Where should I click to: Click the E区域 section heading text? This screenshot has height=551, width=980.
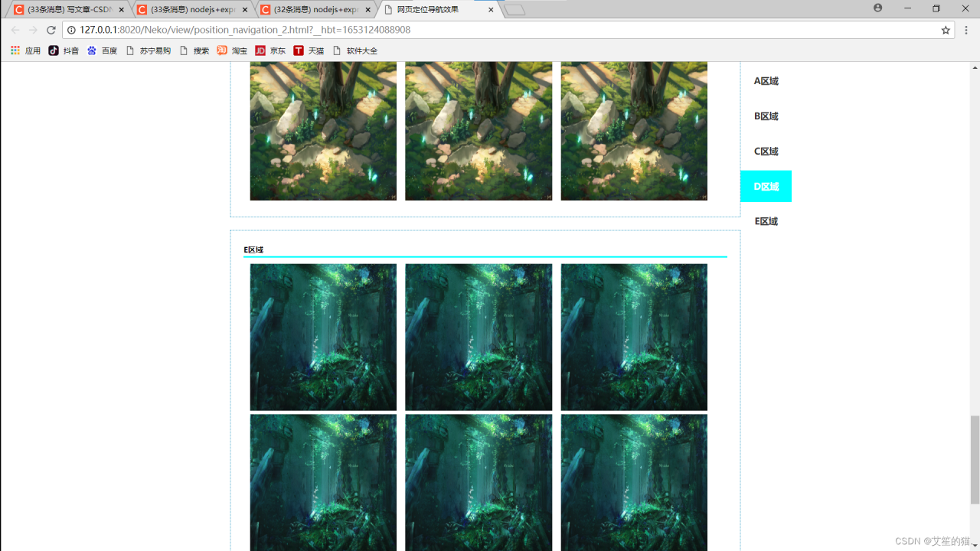[x=253, y=249]
